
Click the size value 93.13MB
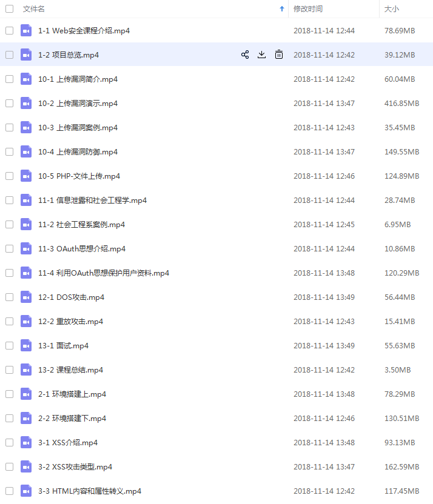400,443
